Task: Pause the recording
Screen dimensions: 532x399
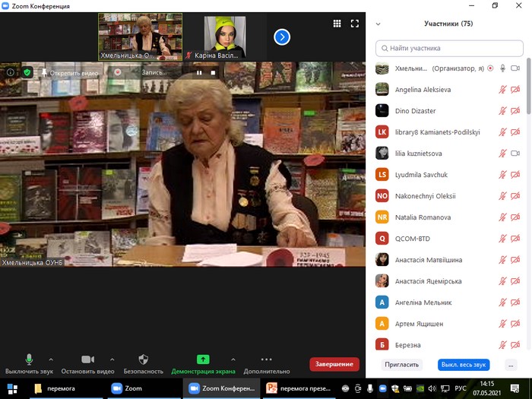Action: coord(199,73)
